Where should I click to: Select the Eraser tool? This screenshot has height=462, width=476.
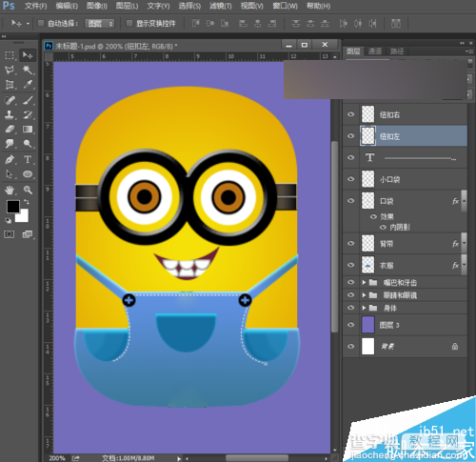click(10, 130)
